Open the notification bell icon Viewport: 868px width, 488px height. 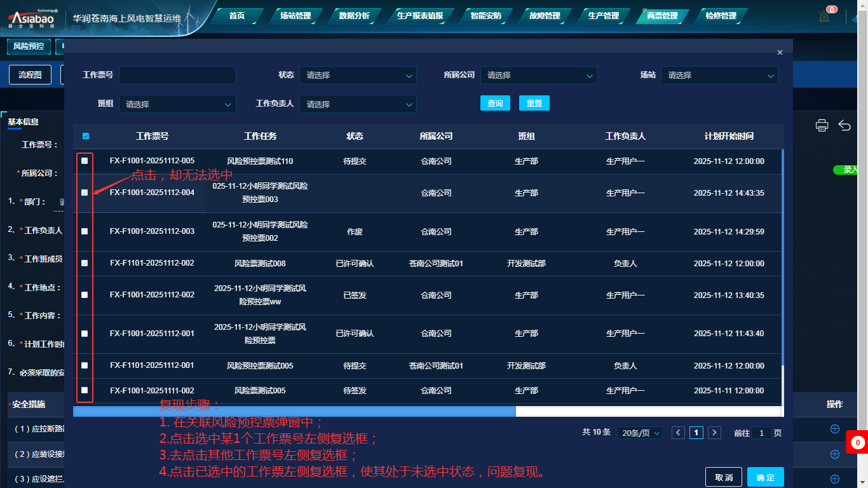[x=824, y=17]
